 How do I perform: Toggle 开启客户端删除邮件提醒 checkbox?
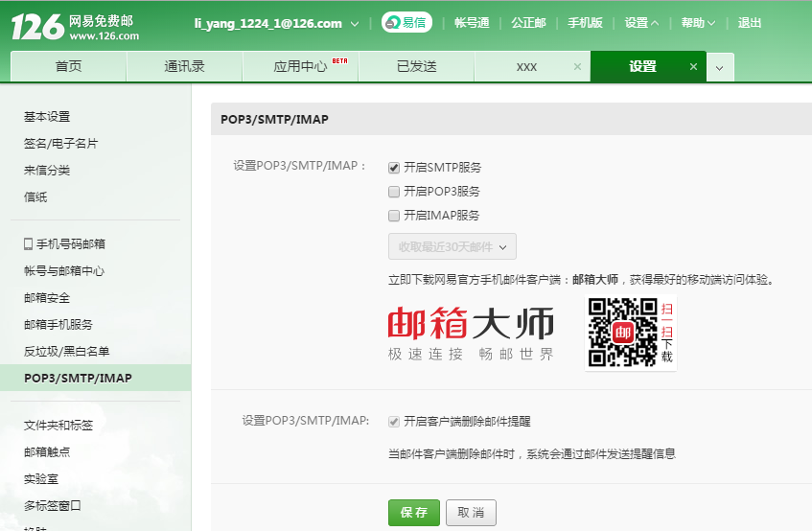[x=393, y=422]
